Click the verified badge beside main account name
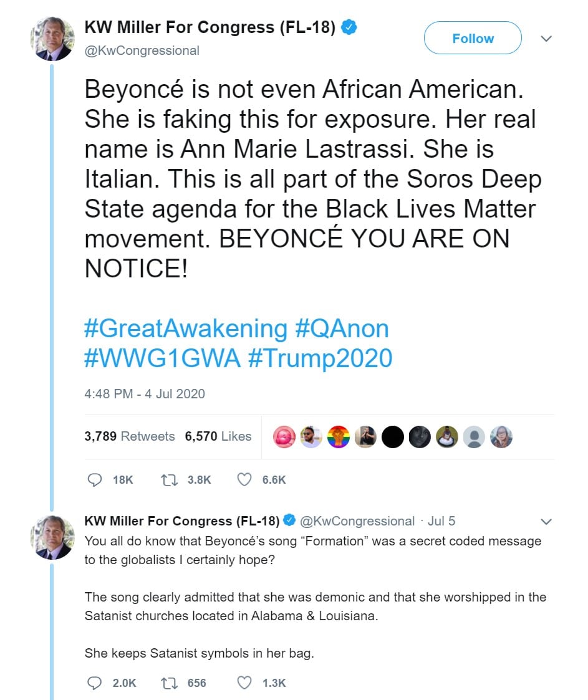The image size is (588, 700). (x=349, y=27)
